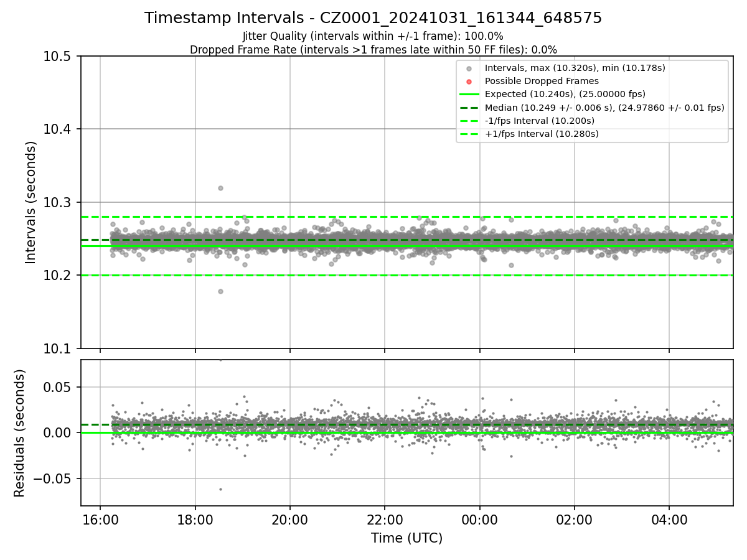Click the 'Time (UTC)' x-axis label
The image size is (747, 560).
pyautogui.click(x=406, y=538)
